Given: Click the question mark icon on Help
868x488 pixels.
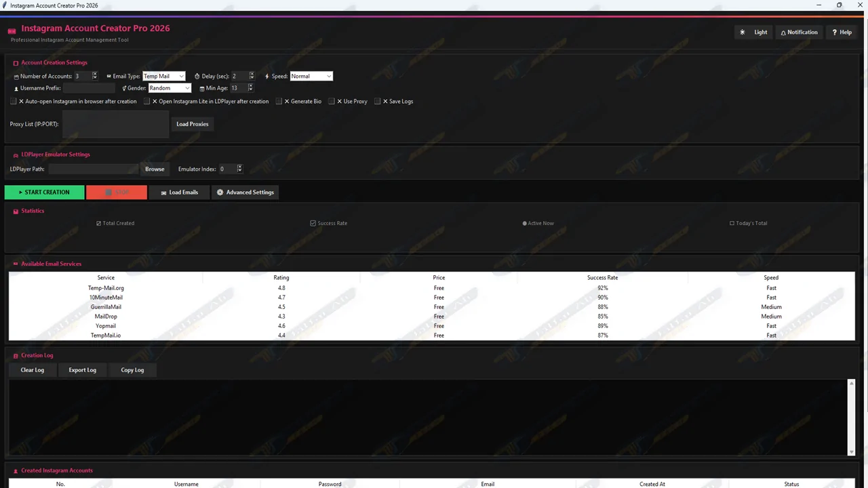Looking at the screenshot, I should click(835, 32).
